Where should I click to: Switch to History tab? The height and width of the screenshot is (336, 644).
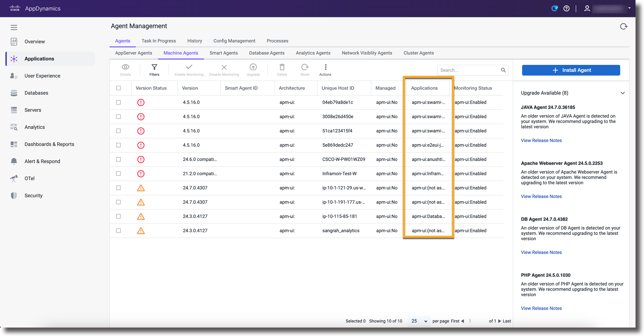[x=194, y=41]
